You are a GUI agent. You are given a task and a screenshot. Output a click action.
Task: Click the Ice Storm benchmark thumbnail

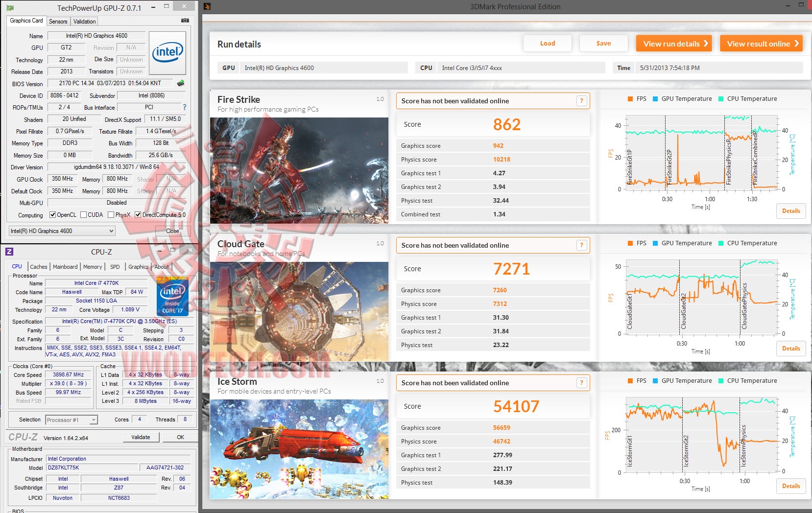299,449
